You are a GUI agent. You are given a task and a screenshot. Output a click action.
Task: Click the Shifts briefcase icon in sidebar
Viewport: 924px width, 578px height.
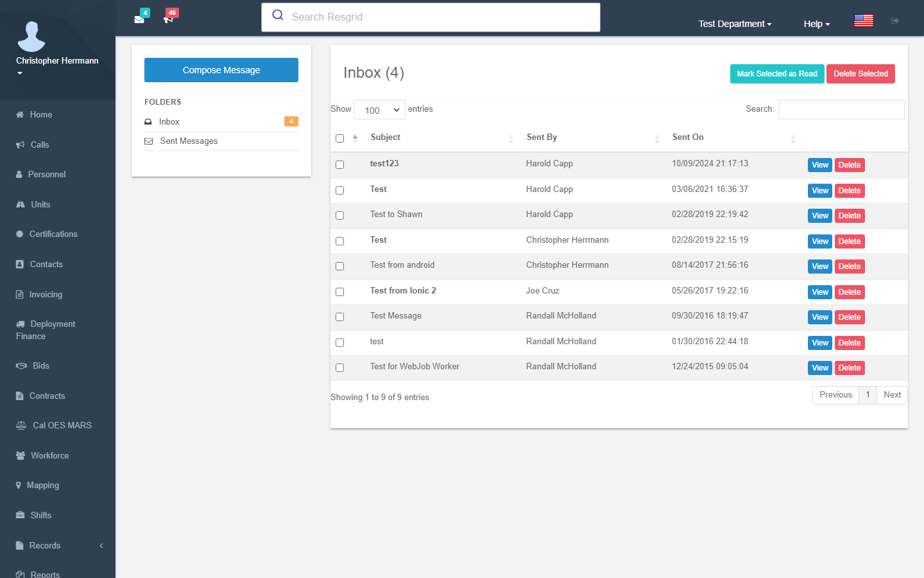pos(21,515)
